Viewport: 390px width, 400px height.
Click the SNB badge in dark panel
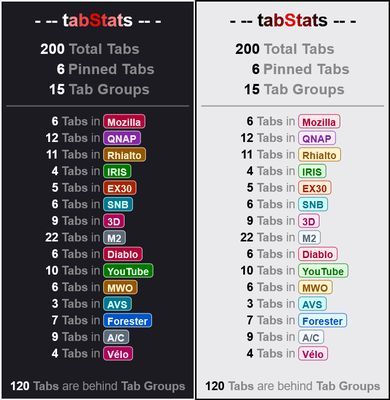click(x=118, y=205)
